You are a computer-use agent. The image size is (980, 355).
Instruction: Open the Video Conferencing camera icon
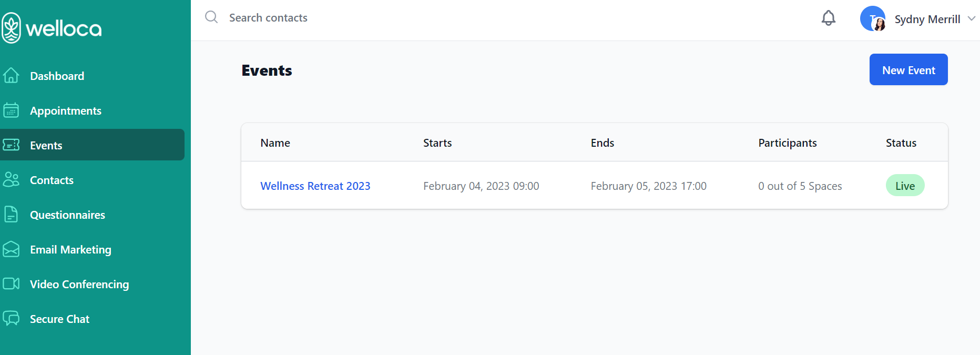click(x=11, y=284)
